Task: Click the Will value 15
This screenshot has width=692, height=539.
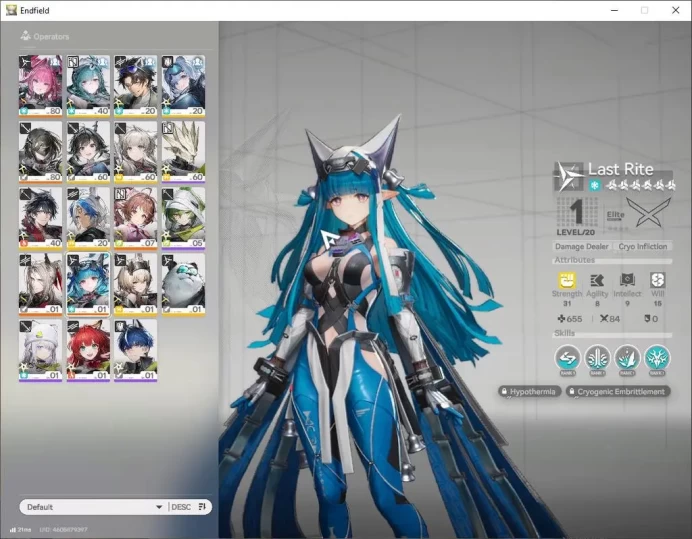Action: click(x=657, y=303)
